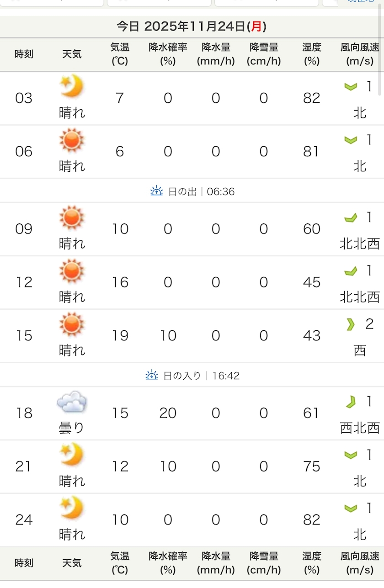
Task: Click the sun icon in the 06 row
Action: (72, 140)
